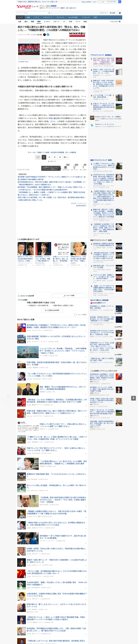Viewport: 138px width, 644px height.
Task: Click もっと見る(1425件) button
Action: click(52, 310)
